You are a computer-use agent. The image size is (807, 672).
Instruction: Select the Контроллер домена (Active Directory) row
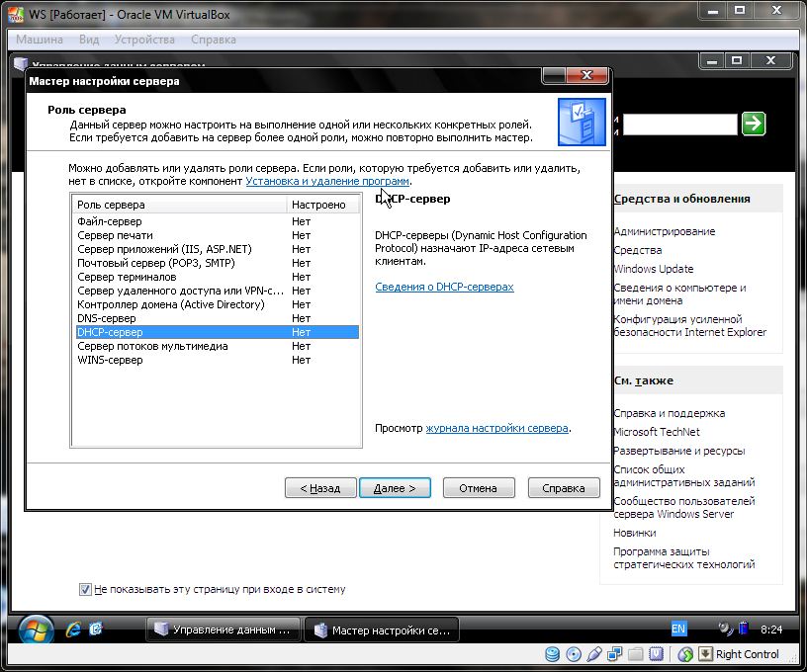coord(217,305)
